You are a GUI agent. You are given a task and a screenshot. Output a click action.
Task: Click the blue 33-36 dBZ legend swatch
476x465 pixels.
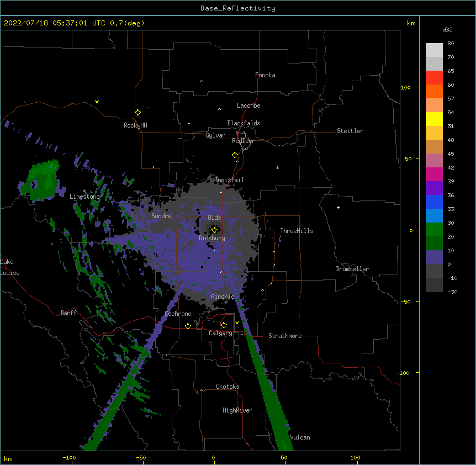[434, 202]
